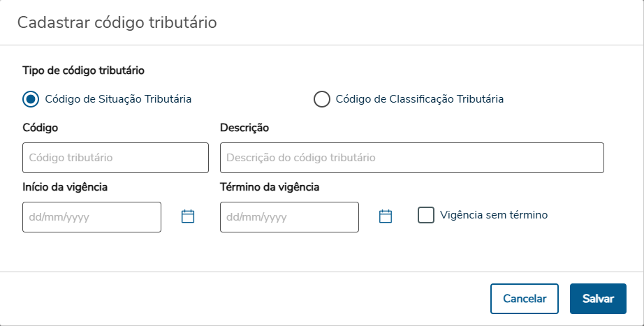This screenshot has height=326, width=644.
Task: Click the Tipo de código tributário heading
Action: (x=84, y=70)
